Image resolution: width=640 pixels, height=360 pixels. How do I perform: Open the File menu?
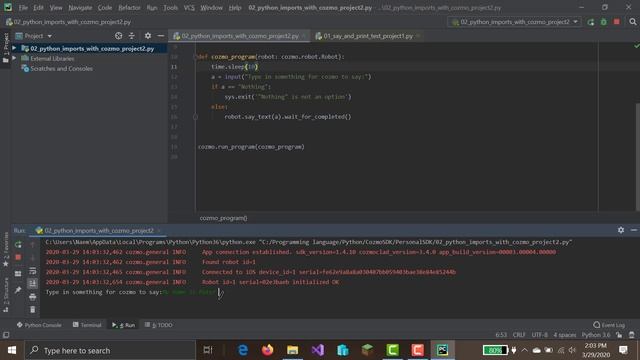pyautogui.click(x=23, y=8)
